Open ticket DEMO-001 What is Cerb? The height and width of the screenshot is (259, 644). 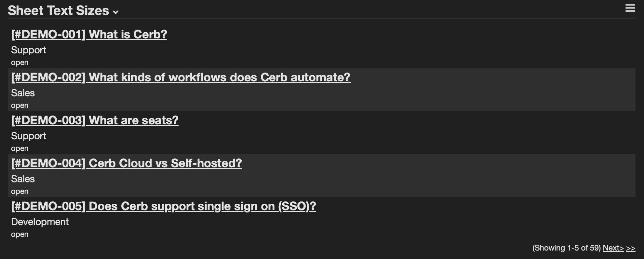[89, 34]
